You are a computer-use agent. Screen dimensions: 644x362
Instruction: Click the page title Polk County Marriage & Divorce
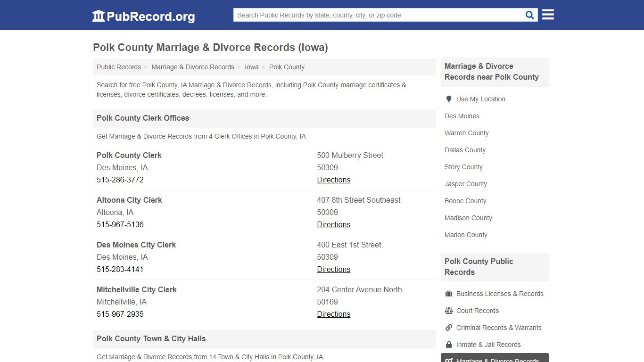point(210,48)
